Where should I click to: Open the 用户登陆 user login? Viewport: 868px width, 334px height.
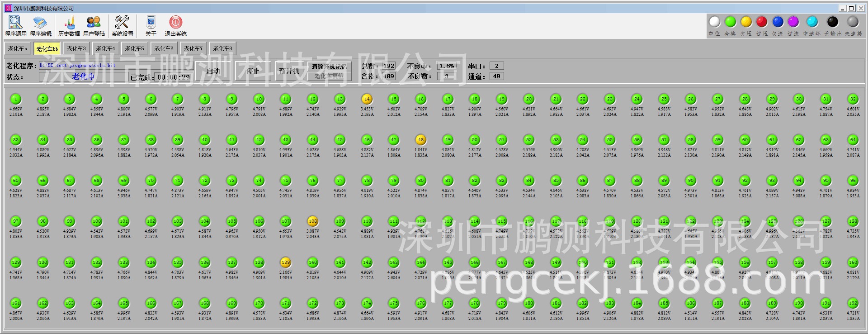[x=94, y=26]
